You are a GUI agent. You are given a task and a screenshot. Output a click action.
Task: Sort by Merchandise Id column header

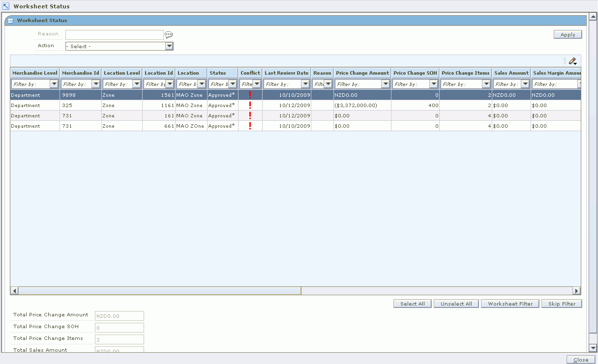click(81, 73)
